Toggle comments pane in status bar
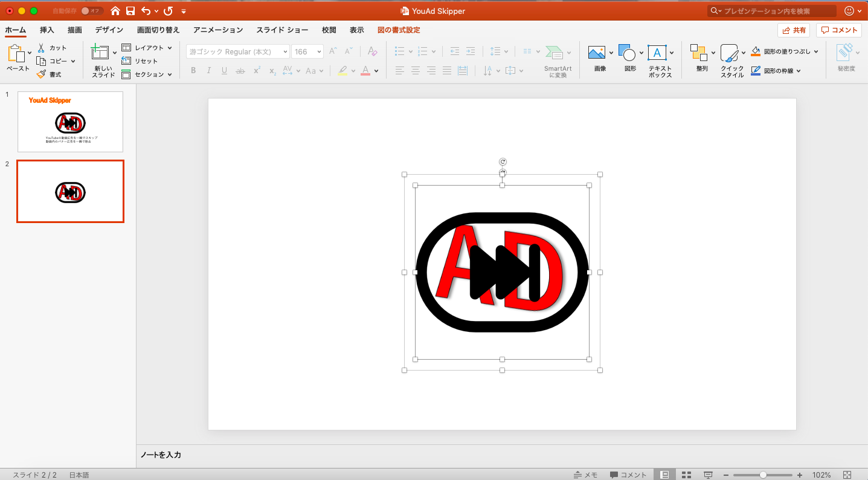Viewport: 868px width, 480px height. click(628, 475)
